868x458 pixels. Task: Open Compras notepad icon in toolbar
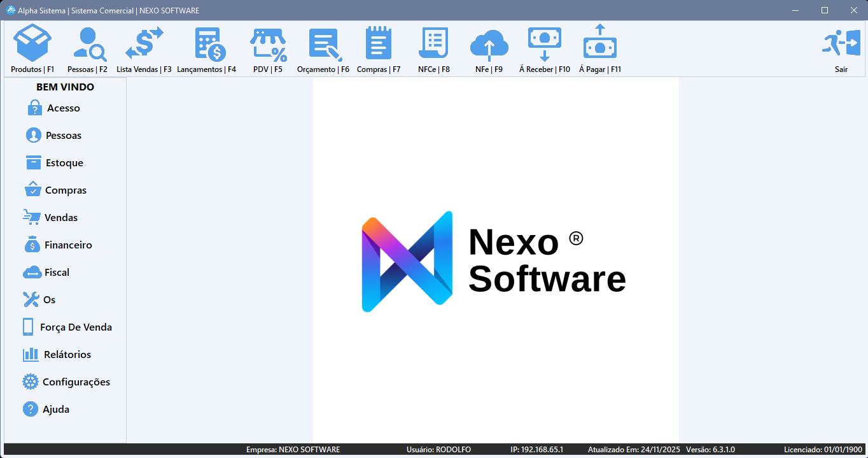coord(379,43)
